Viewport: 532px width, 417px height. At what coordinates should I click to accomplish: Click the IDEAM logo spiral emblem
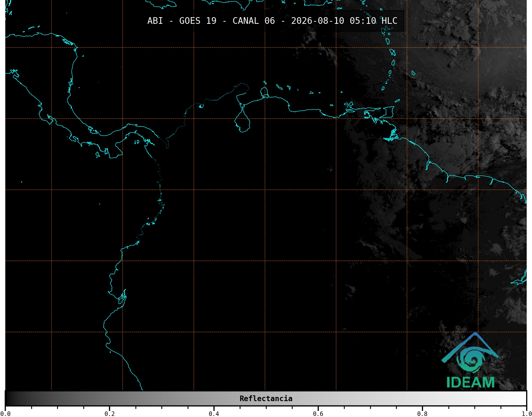471,360
